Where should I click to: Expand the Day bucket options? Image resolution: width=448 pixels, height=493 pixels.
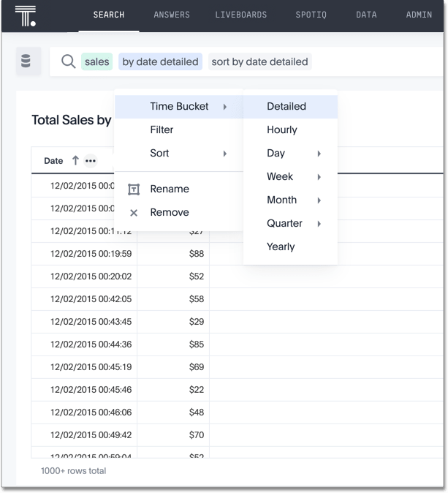point(319,154)
